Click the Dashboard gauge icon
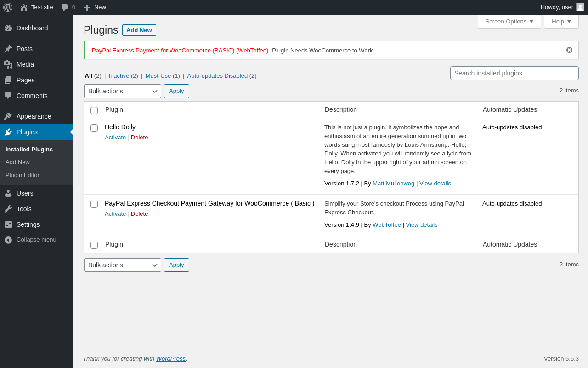 pos(8,28)
